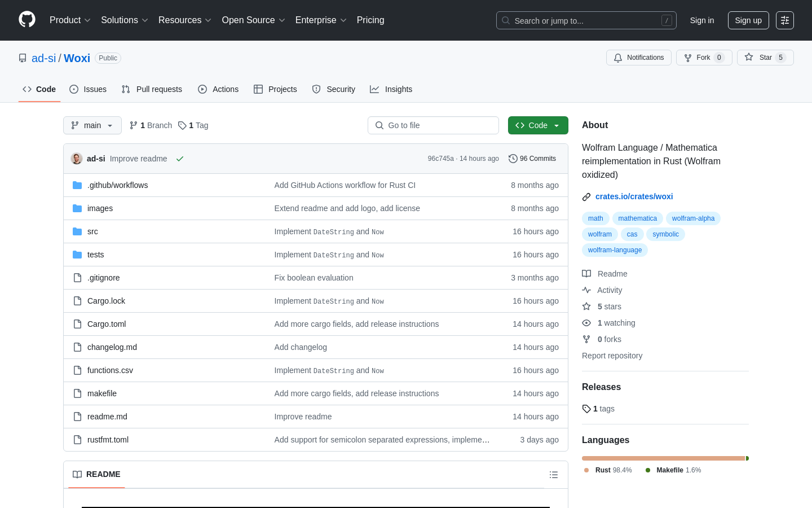This screenshot has height=508, width=812.
Task: Click the Cargo.lock file icon
Action: tap(77, 301)
